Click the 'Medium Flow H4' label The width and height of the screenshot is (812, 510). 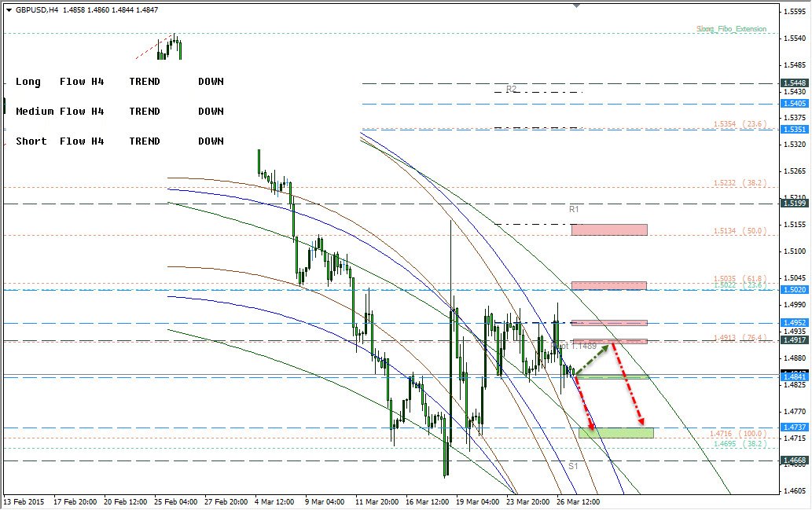(x=60, y=112)
